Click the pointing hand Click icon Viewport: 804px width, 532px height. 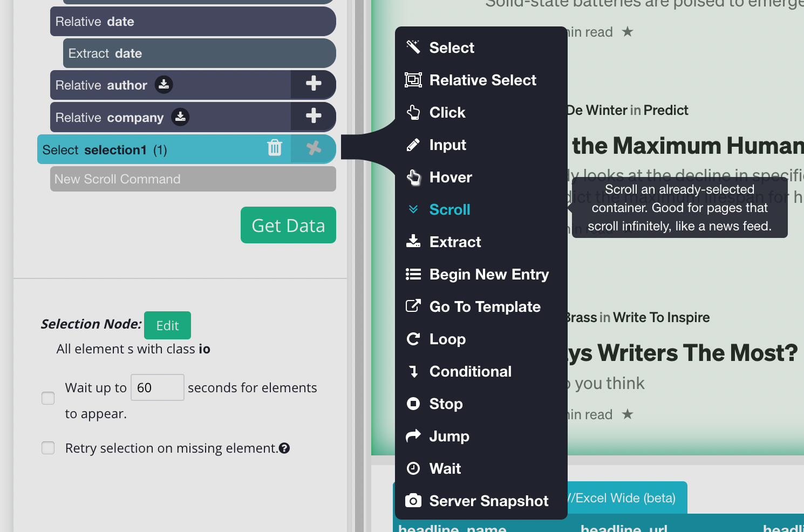413,112
